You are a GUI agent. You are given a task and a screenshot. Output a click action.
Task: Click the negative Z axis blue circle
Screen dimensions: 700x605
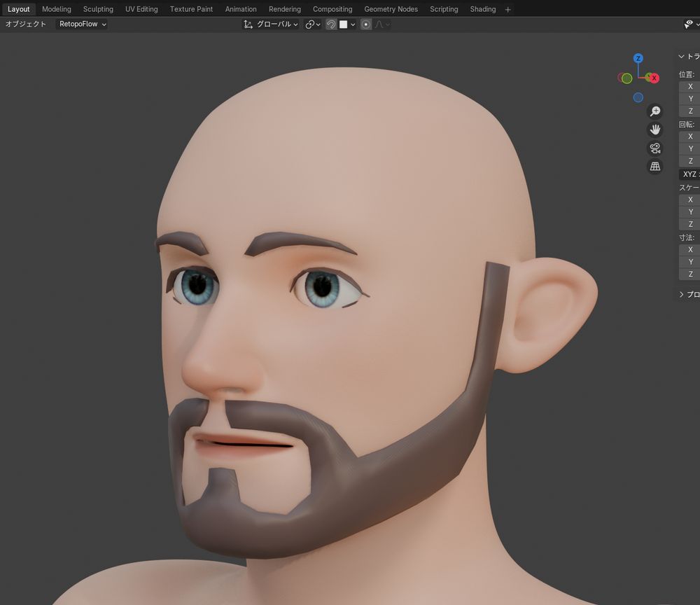click(x=638, y=97)
